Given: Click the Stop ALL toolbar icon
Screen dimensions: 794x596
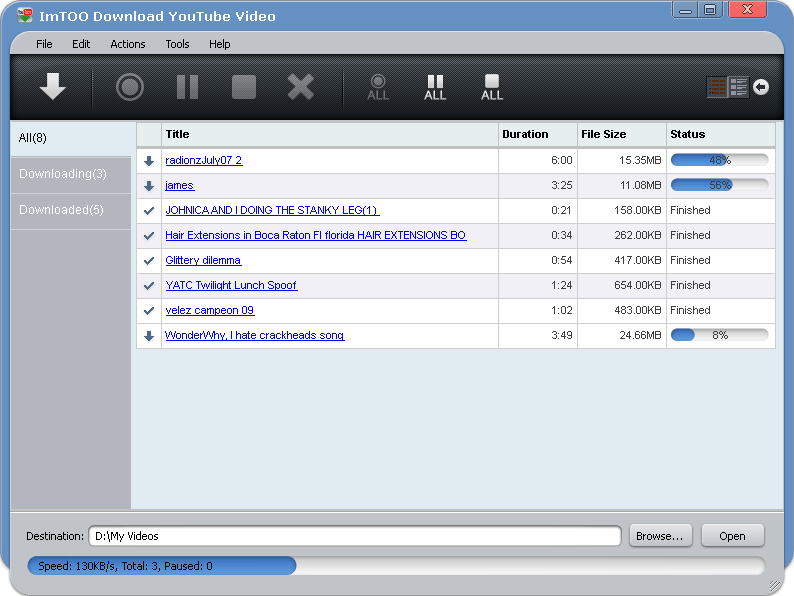Looking at the screenshot, I should 492,88.
